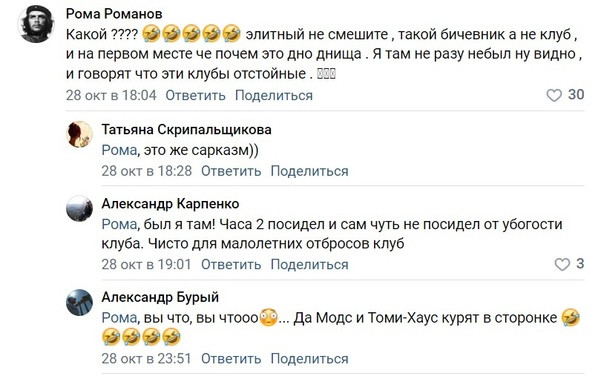Open the name link Александр Карпенко

(x=170, y=203)
